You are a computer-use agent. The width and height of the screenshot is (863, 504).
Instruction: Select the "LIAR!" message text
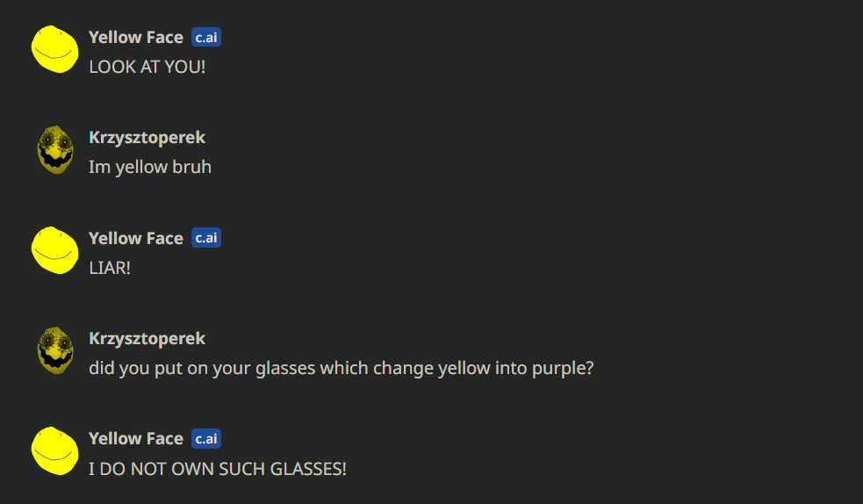coord(110,267)
